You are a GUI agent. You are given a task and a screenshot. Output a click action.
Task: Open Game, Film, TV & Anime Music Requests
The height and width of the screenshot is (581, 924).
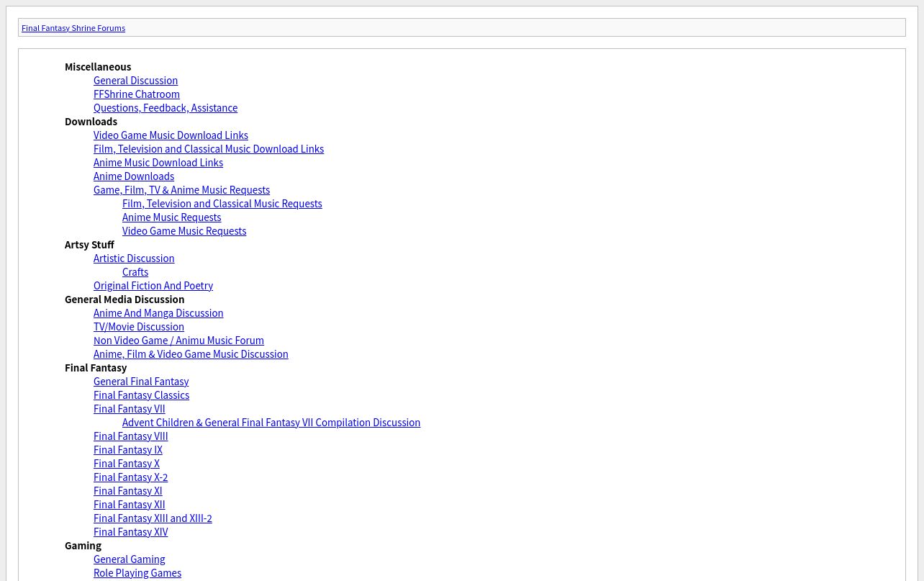click(181, 190)
